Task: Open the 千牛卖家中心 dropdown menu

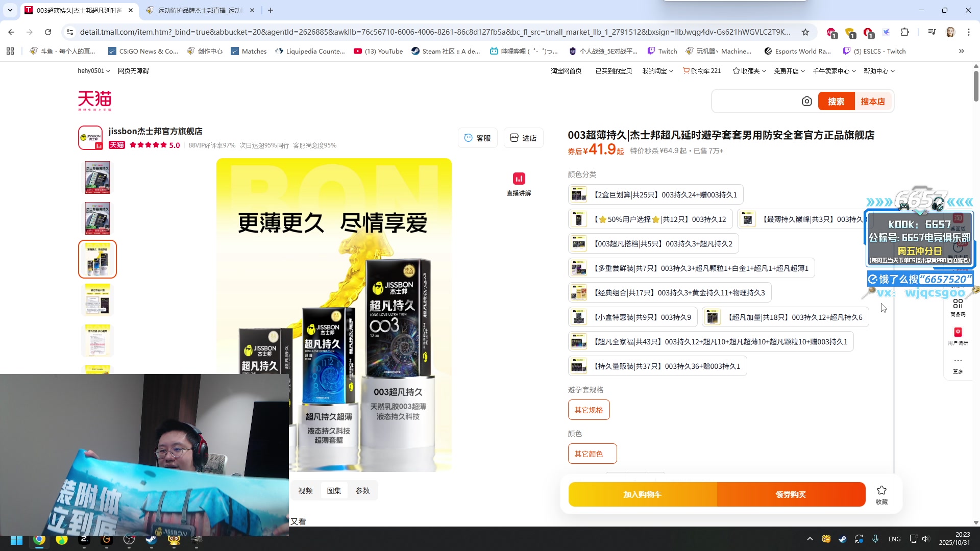Action: click(x=832, y=70)
